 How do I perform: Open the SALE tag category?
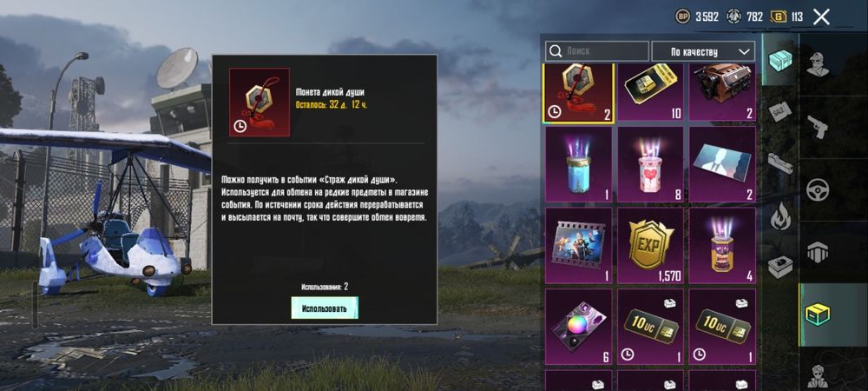point(780,112)
